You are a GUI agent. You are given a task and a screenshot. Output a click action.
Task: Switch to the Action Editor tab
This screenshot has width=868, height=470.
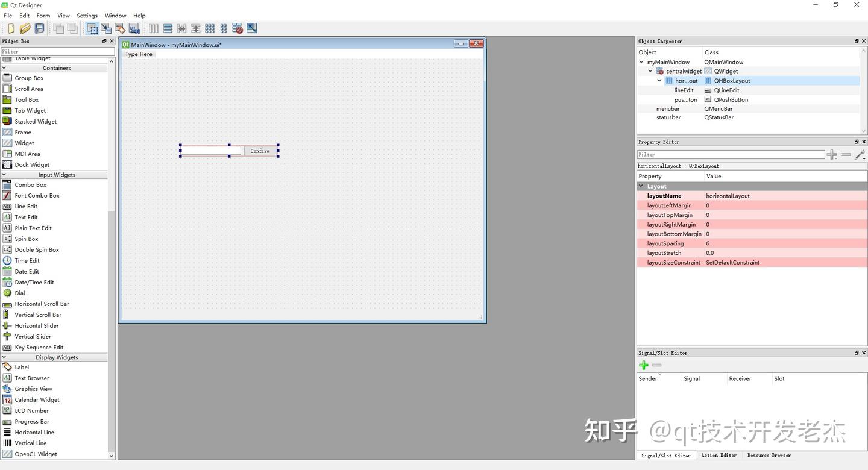pos(719,455)
